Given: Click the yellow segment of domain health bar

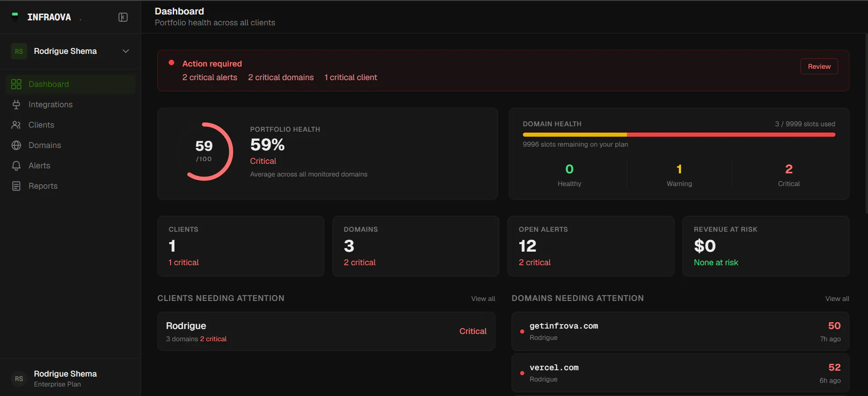Looking at the screenshot, I should [x=575, y=135].
